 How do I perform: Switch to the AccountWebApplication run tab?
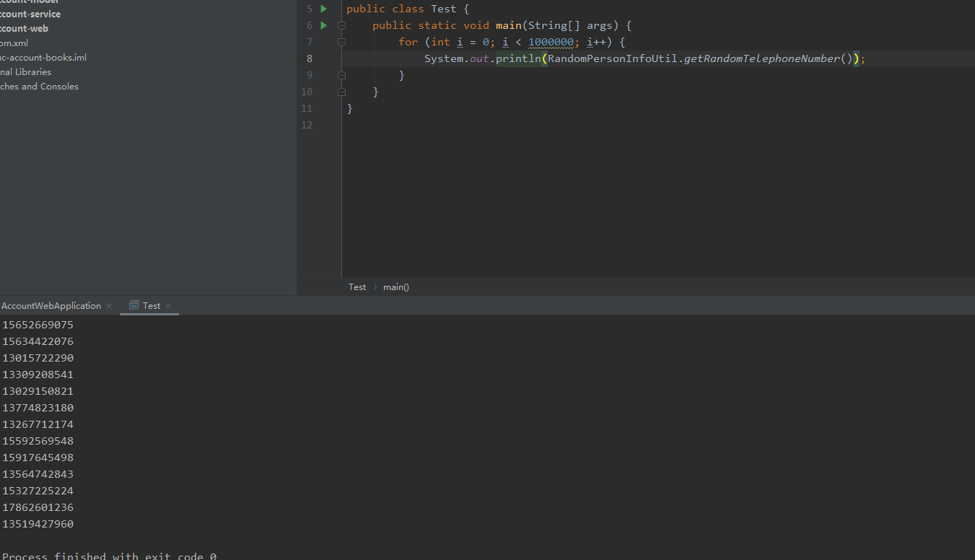click(51, 306)
